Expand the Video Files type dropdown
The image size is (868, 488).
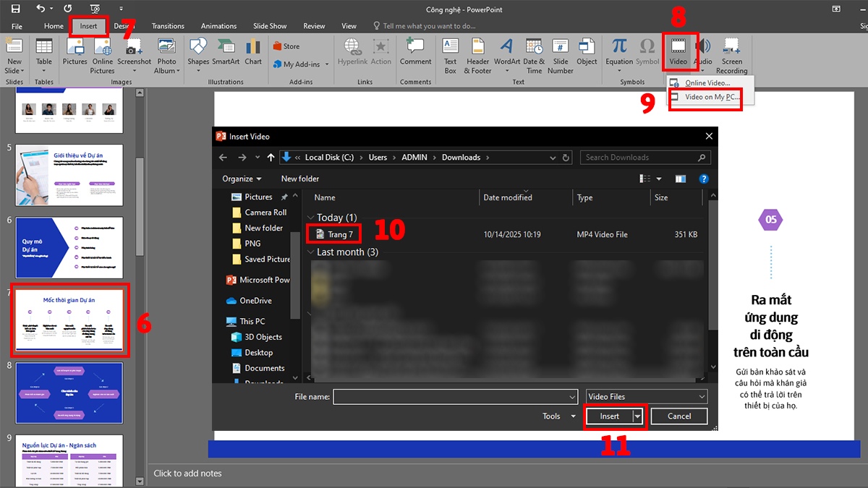[x=701, y=397]
